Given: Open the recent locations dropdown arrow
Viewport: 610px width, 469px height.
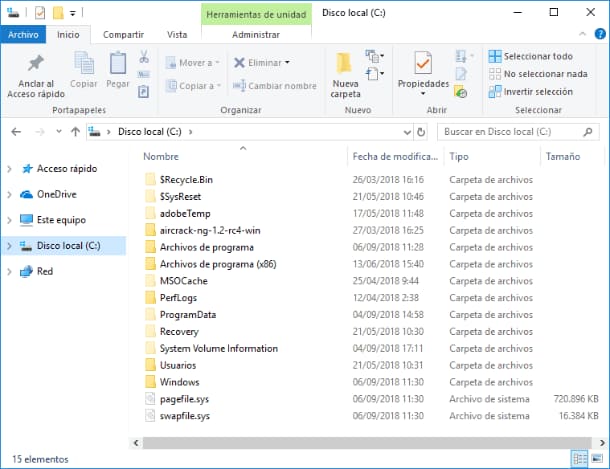Looking at the screenshot, I should (x=59, y=131).
